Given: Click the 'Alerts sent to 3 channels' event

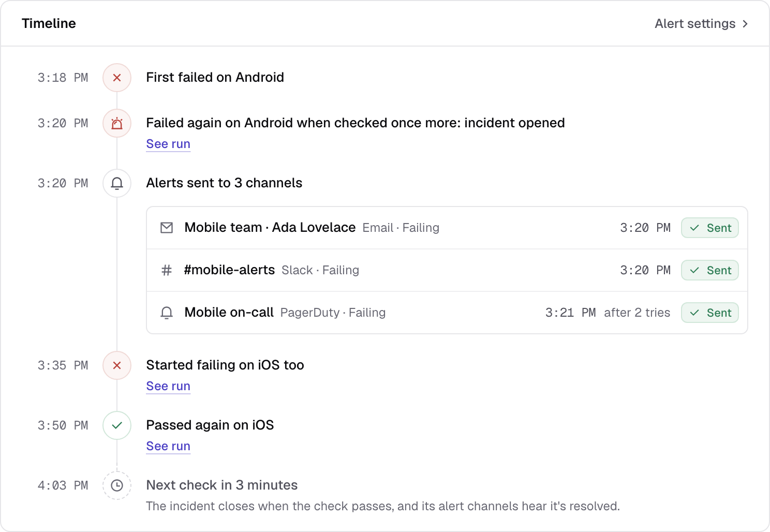Looking at the screenshot, I should [x=224, y=183].
